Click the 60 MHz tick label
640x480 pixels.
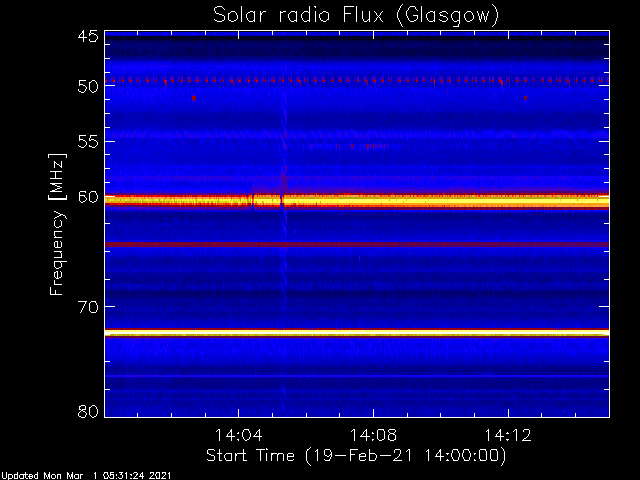(x=88, y=197)
